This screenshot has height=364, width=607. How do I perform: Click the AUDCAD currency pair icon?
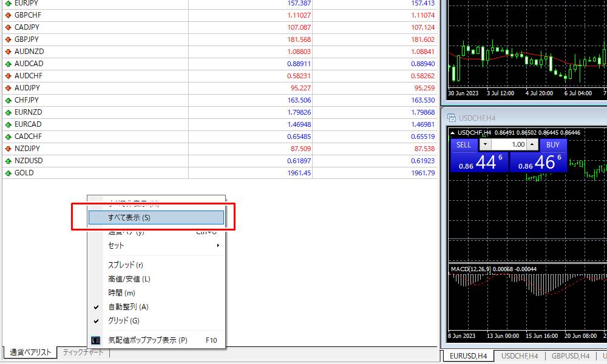8,64
